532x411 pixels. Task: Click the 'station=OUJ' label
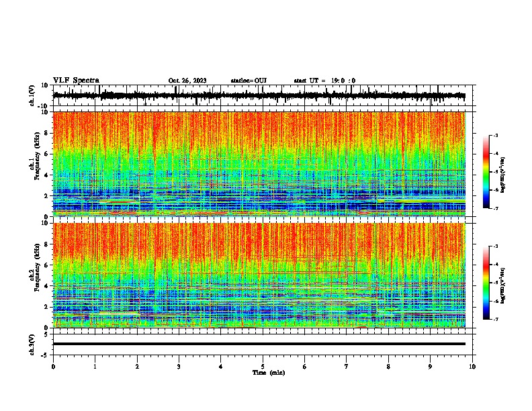click(x=249, y=81)
